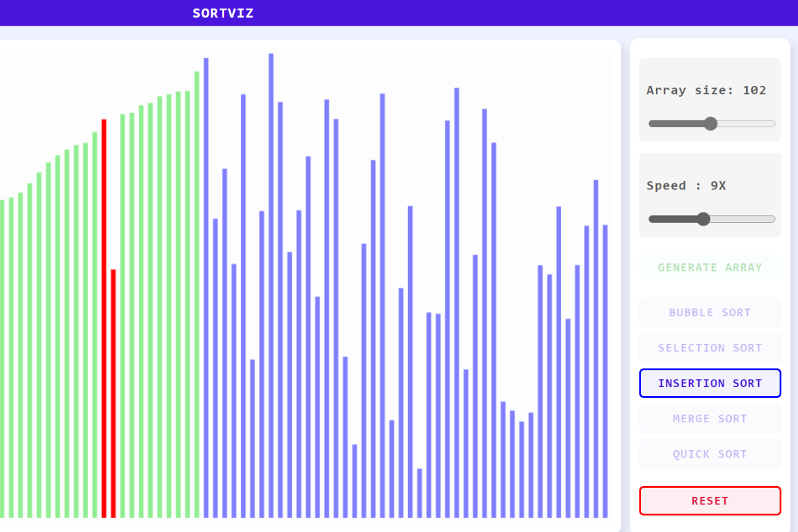The width and height of the screenshot is (798, 532).
Task: Click the Speed slider handle
Action: pos(703,219)
